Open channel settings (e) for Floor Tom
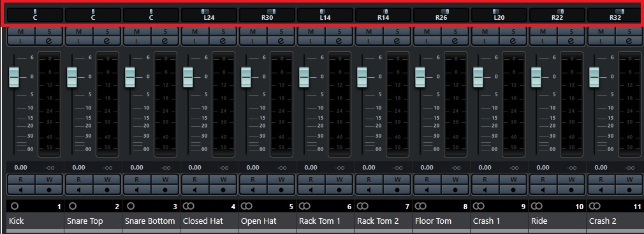 point(455,41)
